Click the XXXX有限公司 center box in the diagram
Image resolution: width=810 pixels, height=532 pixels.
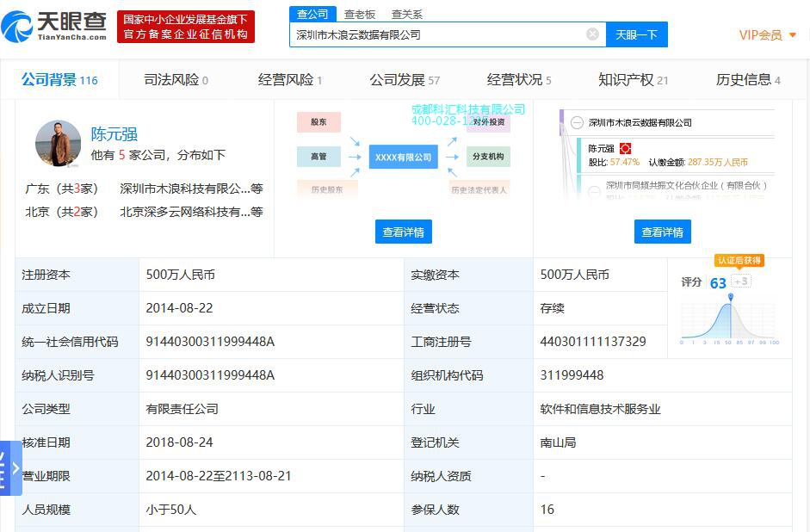404,157
